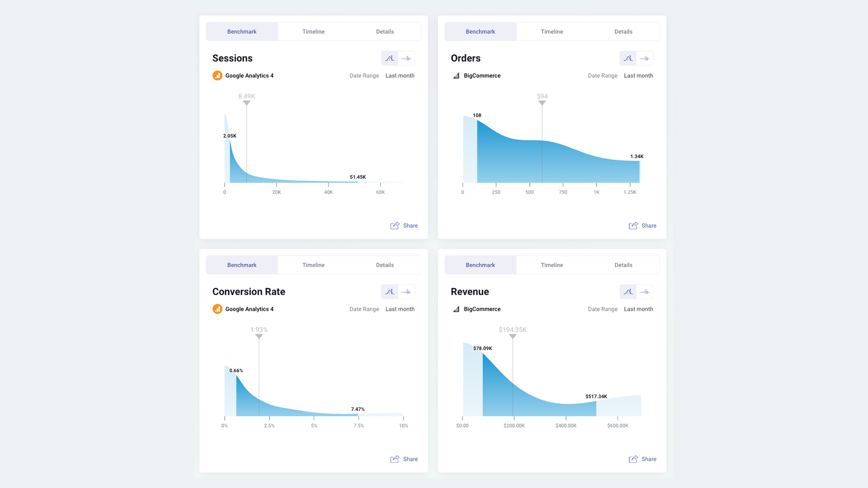This screenshot has width=868, height=488.
Task: Click the $194.35K marker on Revenue chart
Action: (x=513, y=336)
